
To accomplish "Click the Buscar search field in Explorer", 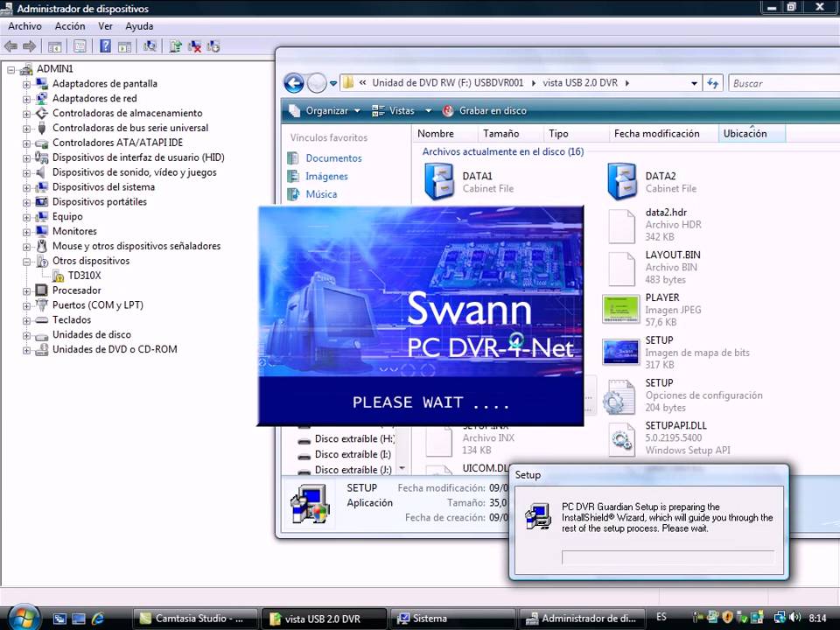I will tap(783, 84).
